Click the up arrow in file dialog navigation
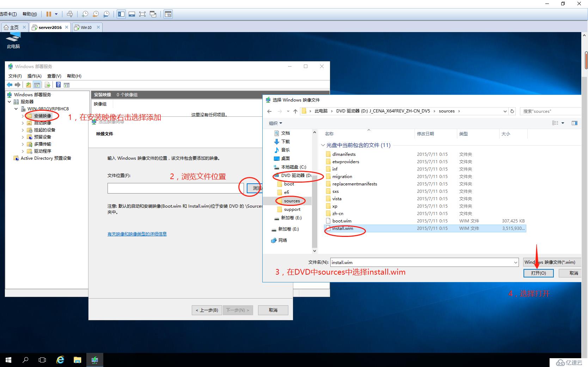 pyautogui.click(x=295, y=111)
